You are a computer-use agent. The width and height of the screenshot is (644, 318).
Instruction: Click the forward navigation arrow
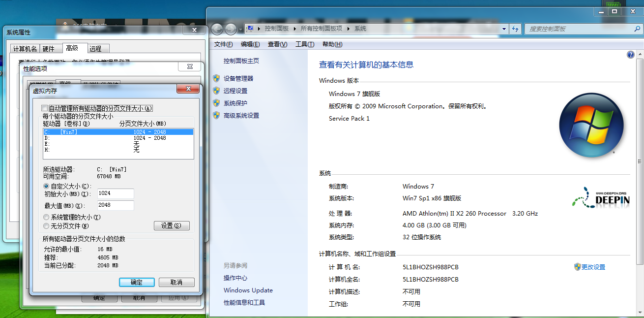point(230,29)
